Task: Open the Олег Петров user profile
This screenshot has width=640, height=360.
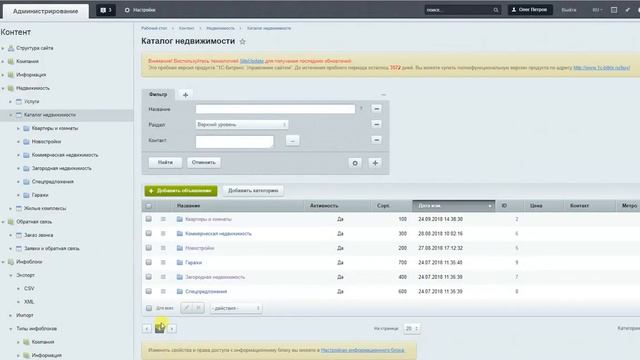Action: click(x=530, y=10)
